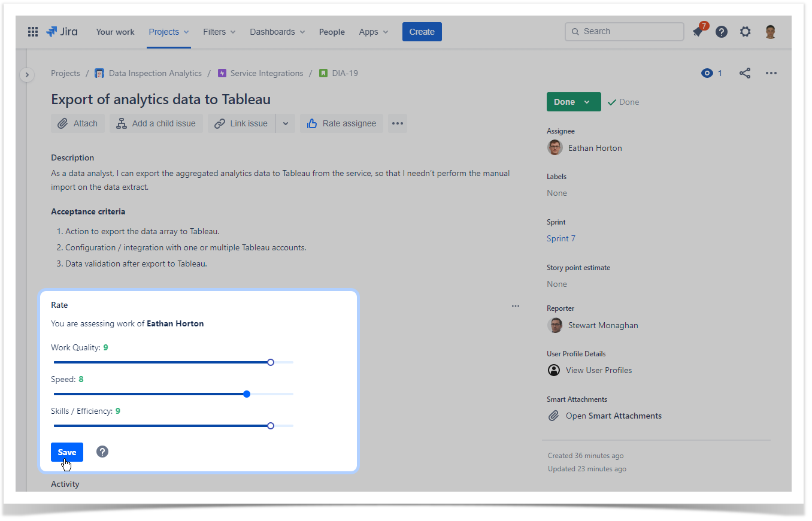Click the share issue icon
This screenshot has width=812, height=521.
point(744,73)
